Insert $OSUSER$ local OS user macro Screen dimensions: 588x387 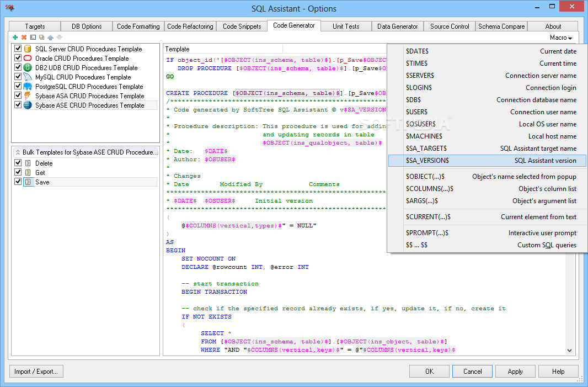point(487,124)
